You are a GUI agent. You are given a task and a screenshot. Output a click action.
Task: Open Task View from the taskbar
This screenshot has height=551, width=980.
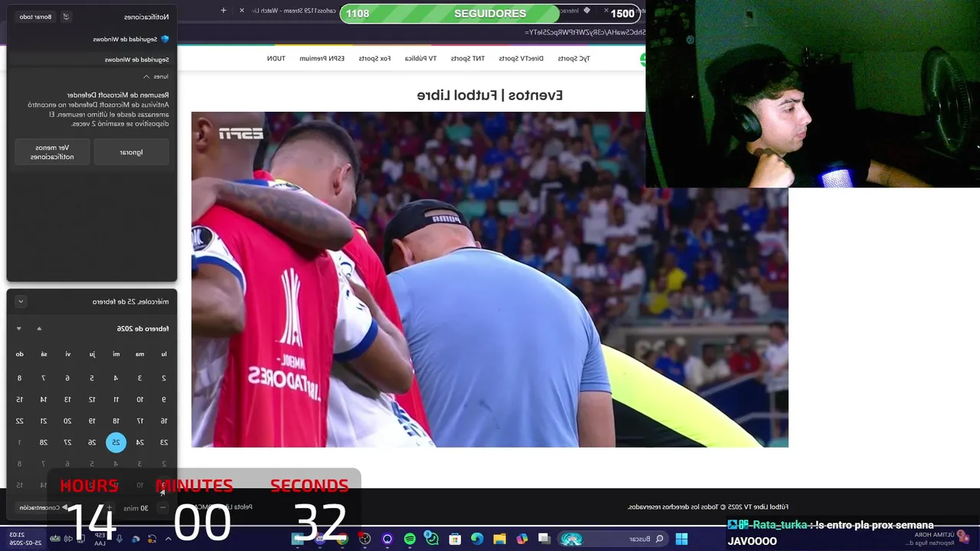click(544, 539)
